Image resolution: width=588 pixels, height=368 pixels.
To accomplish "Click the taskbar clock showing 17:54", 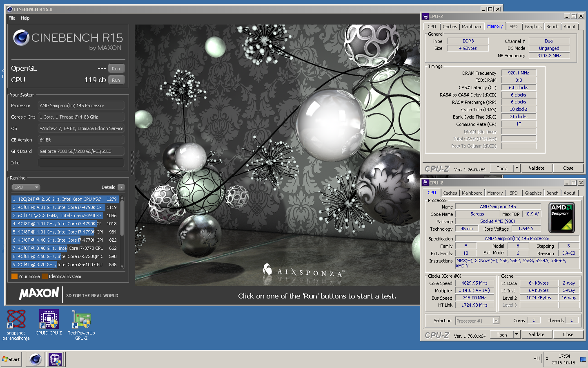I will [x=564, y=359].
